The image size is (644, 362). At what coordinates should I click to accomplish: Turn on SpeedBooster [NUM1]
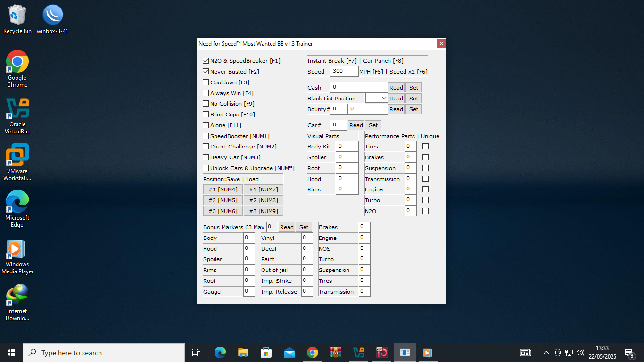(x=206, y=136)
